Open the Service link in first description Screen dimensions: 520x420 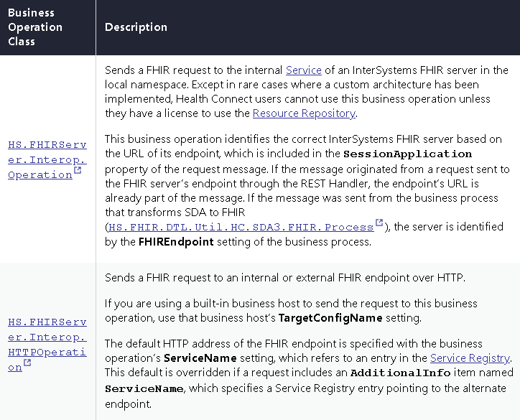click(x=303, y=70)
